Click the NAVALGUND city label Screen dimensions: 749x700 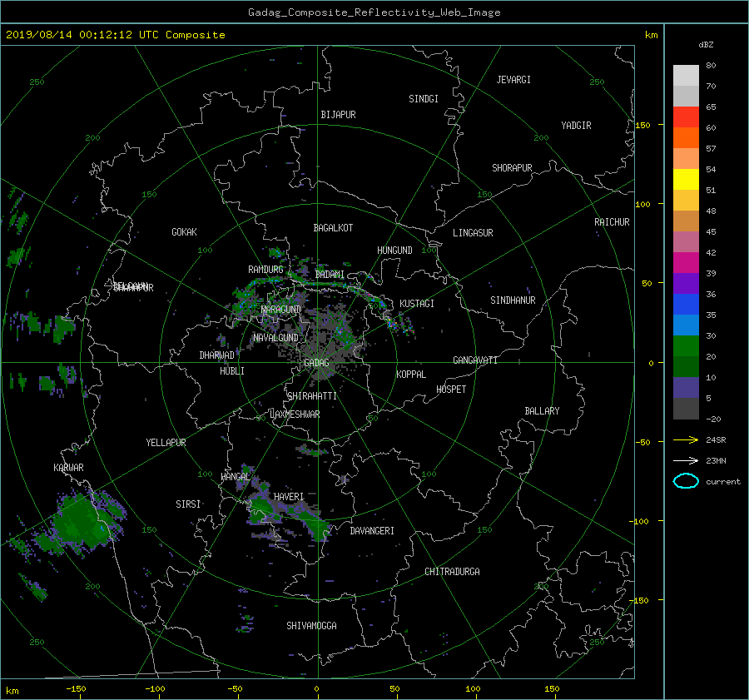(x=275, y=338)
